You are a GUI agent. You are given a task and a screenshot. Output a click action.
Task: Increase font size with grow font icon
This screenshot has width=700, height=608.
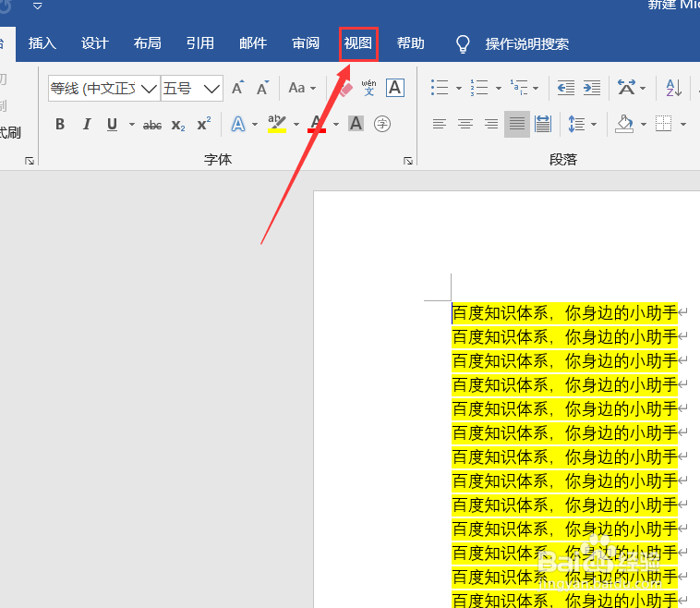tap(237, 88)
